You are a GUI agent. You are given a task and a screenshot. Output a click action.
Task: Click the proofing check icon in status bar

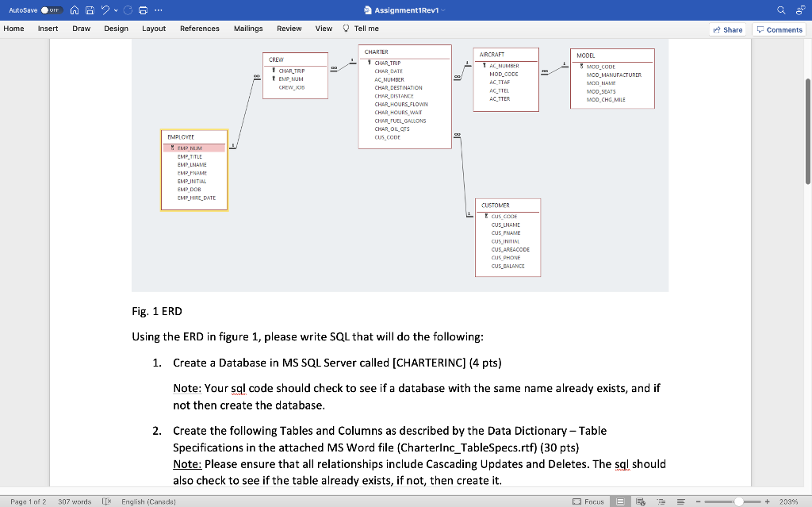107,501
